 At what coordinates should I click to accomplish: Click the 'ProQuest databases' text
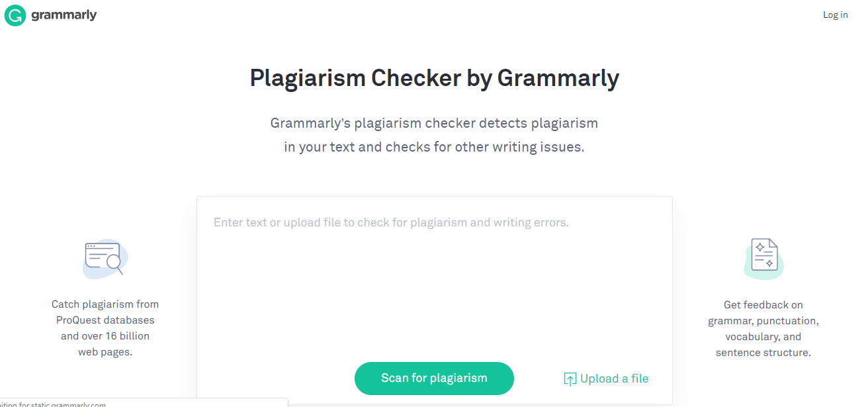[105, 320]
